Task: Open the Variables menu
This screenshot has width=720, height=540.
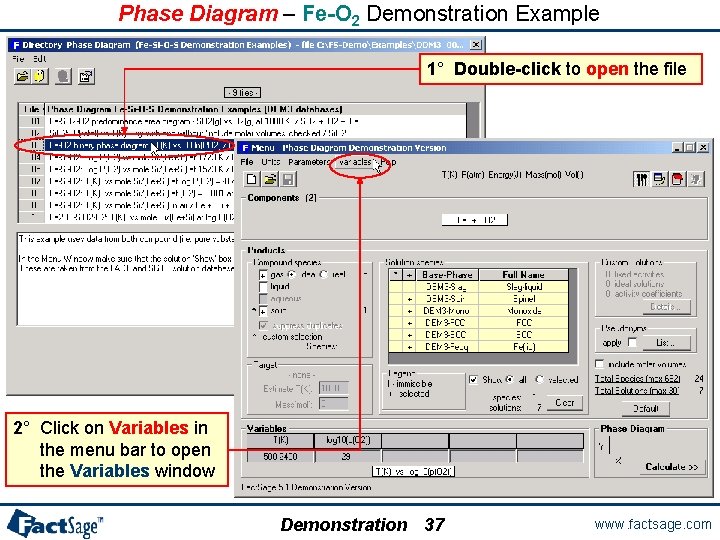Action: point(356,162)
